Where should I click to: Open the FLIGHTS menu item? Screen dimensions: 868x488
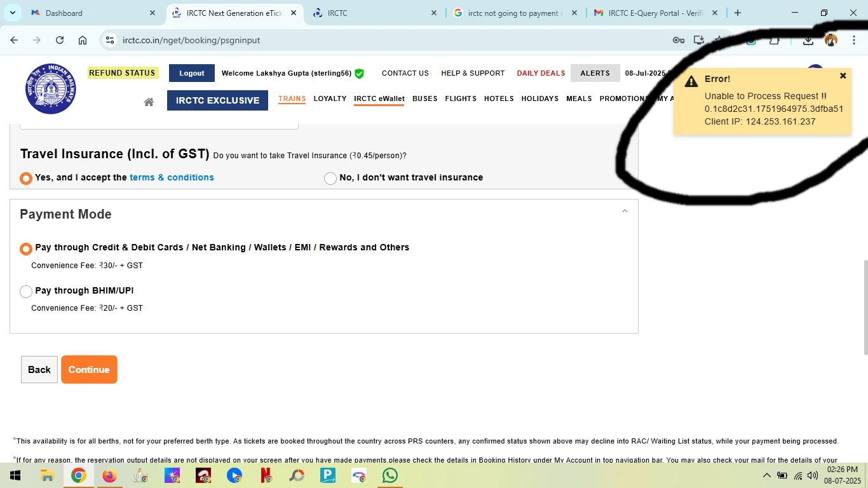pyautogui.click(x=461, y=98)
